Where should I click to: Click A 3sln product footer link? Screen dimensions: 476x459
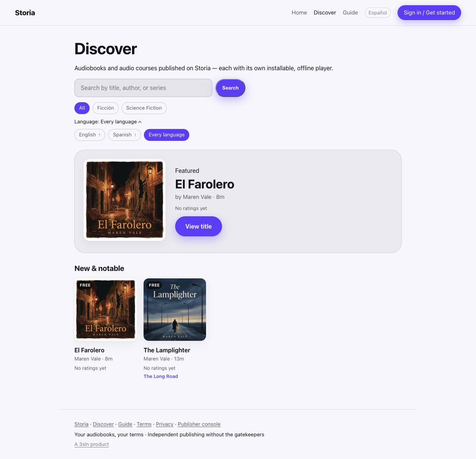coord(91,444)
